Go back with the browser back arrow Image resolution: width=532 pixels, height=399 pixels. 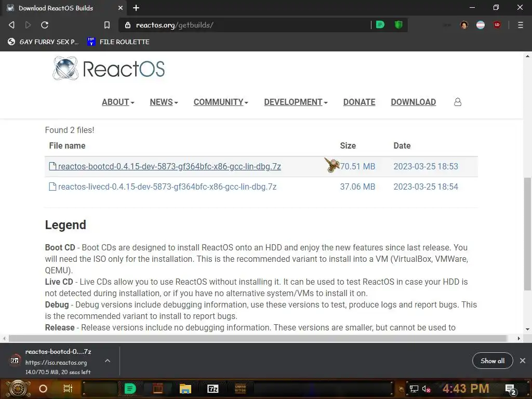[x=11, y=25]
